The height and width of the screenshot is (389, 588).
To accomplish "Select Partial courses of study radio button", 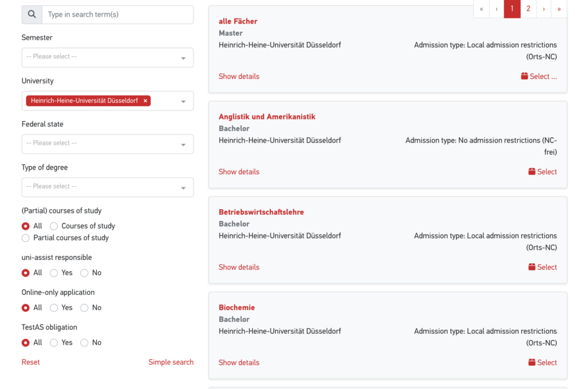I will pyautogui.click(x=25, y=238).
